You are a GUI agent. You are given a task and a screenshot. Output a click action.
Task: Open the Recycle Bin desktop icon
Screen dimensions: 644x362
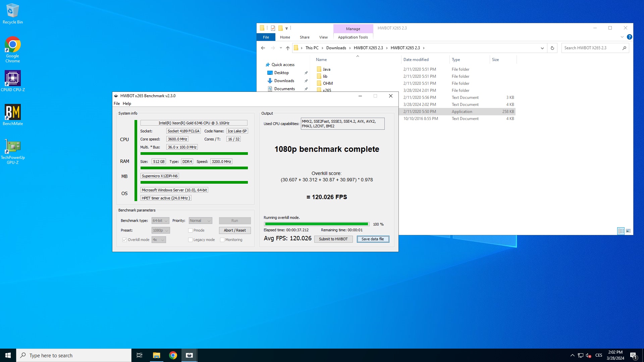pyautogui.click(x=13, y=14)
